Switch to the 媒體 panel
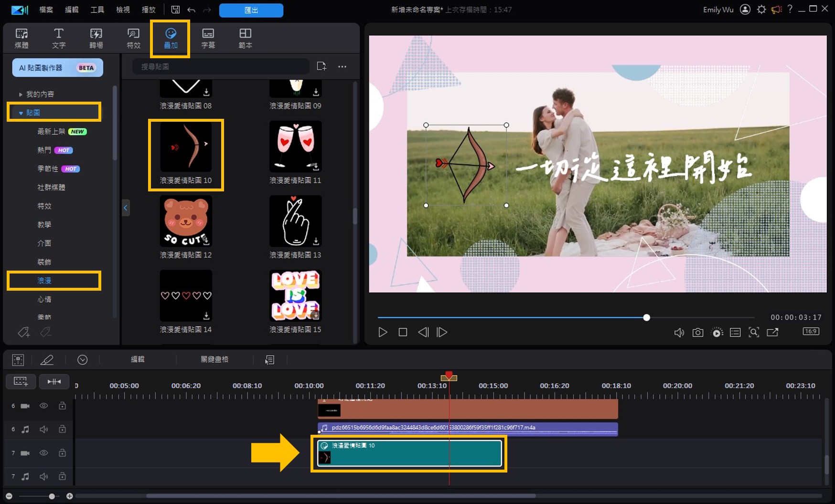The width and height of the screenshot is (835, 504). [x=21, y=38]
